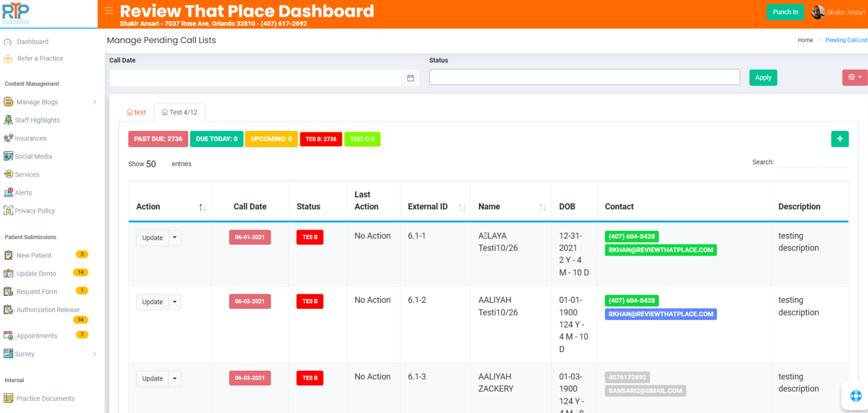Screen dimensions: 868x413
Task: Expand the Manage Blogs submenu chevron
Action: click(94, 102)
